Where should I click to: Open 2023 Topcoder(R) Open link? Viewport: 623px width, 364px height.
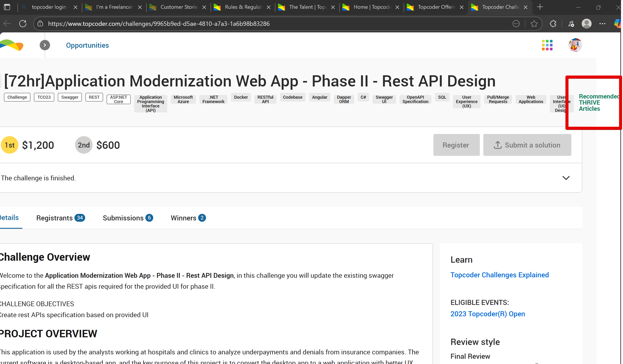(487, 314)
